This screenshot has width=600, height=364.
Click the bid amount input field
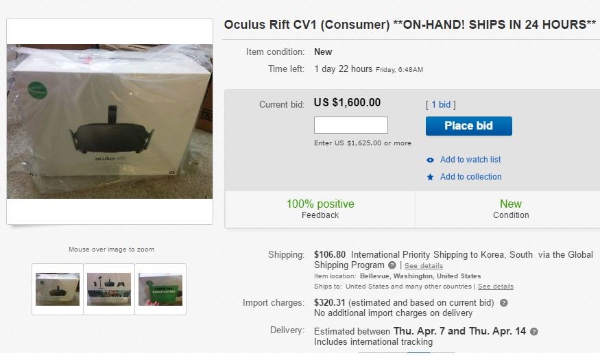tap(350, 125)
